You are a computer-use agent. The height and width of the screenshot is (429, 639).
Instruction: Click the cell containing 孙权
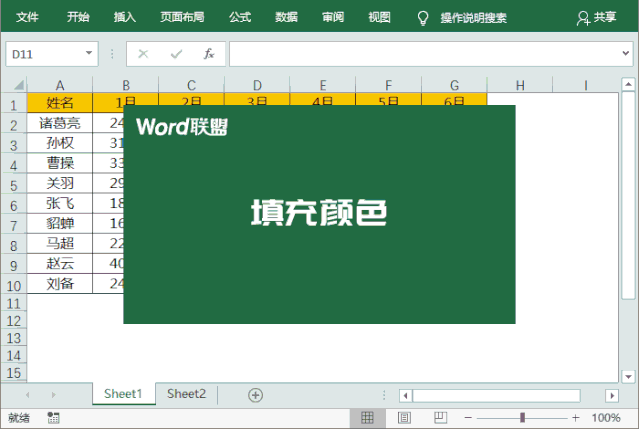[60, 143]
